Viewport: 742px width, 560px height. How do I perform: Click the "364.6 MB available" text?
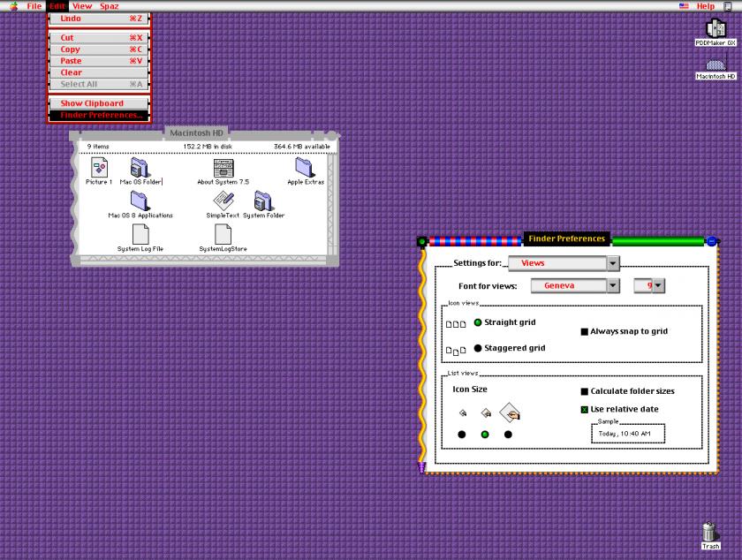click(302, 147)
